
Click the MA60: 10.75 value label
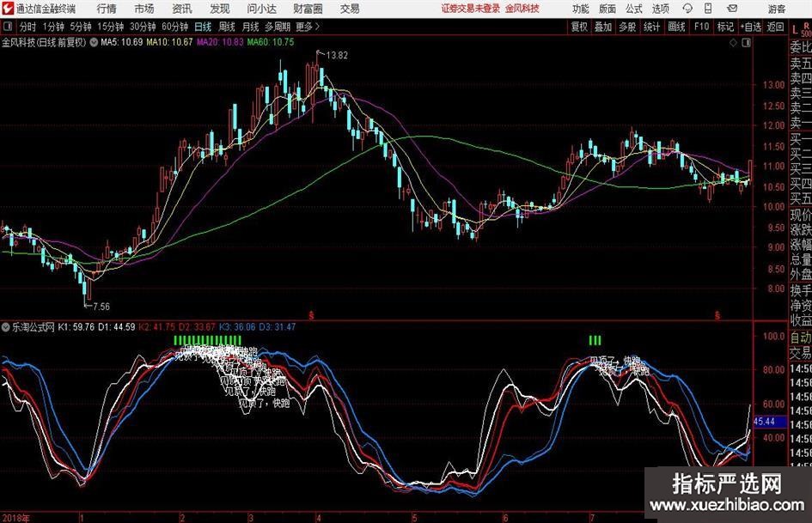(x=271, y=42)
